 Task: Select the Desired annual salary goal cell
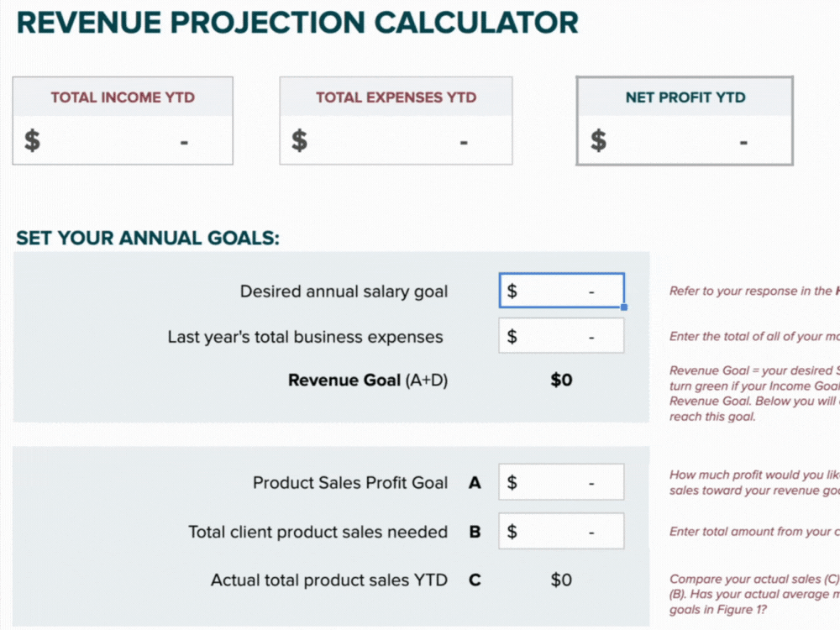pyautogui.click(x=561, y=291)
